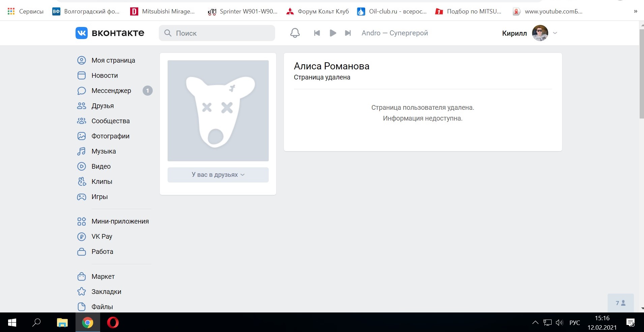Play the Andro track
The width and height of the screenshot is (644, 332).
(332, 33)
